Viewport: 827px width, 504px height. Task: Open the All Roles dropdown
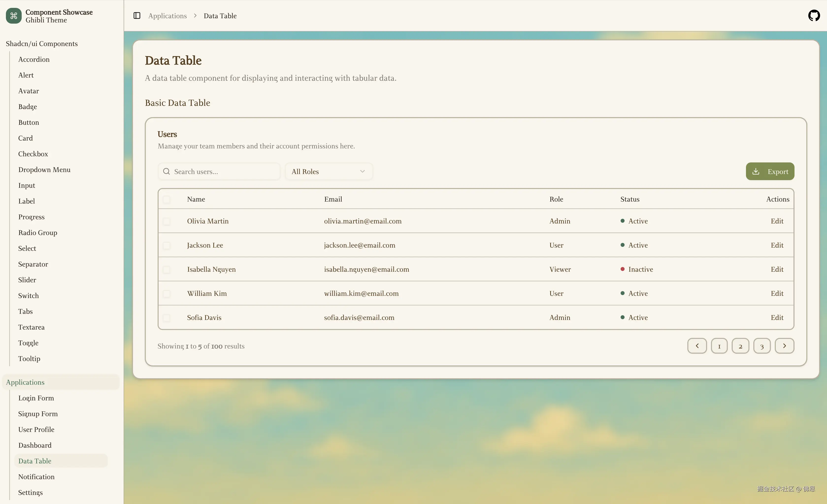[x=329, y=171]
